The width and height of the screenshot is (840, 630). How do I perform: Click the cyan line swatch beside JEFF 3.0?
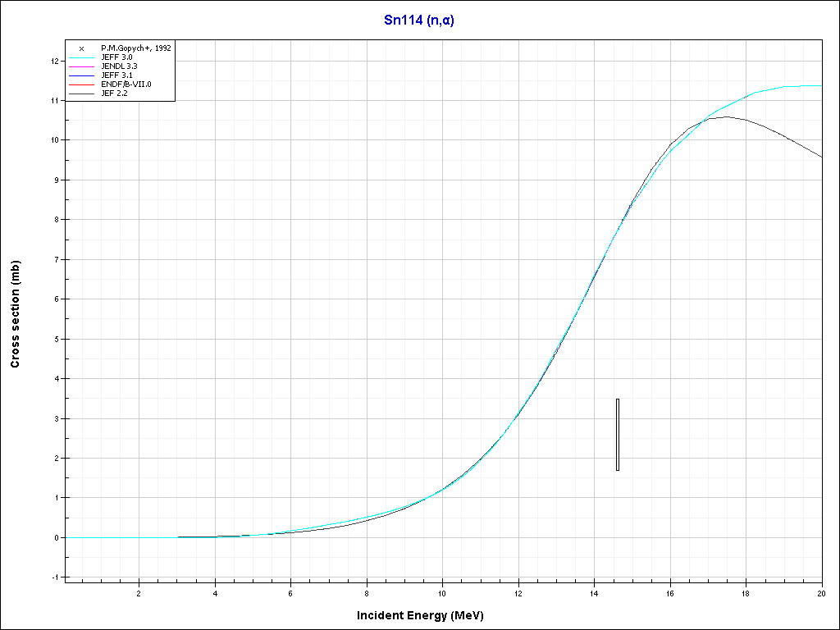(82, 57)
